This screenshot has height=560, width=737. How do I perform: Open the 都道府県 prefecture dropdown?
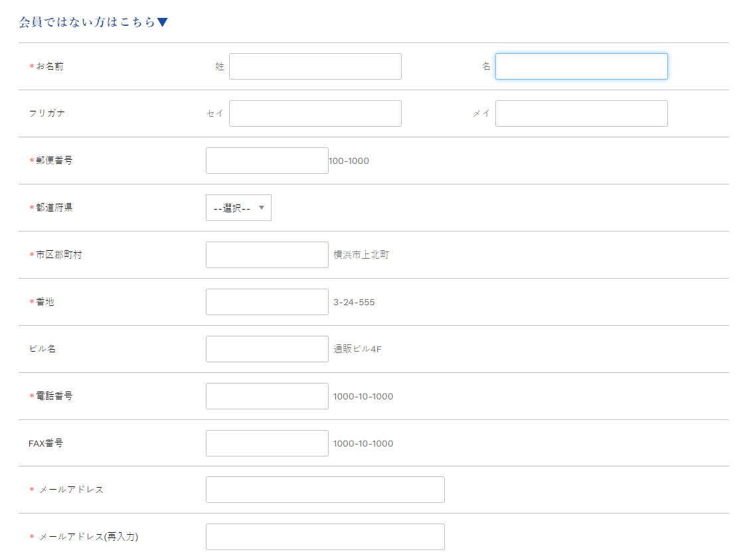pyautogui.click(x=238, y=208)
